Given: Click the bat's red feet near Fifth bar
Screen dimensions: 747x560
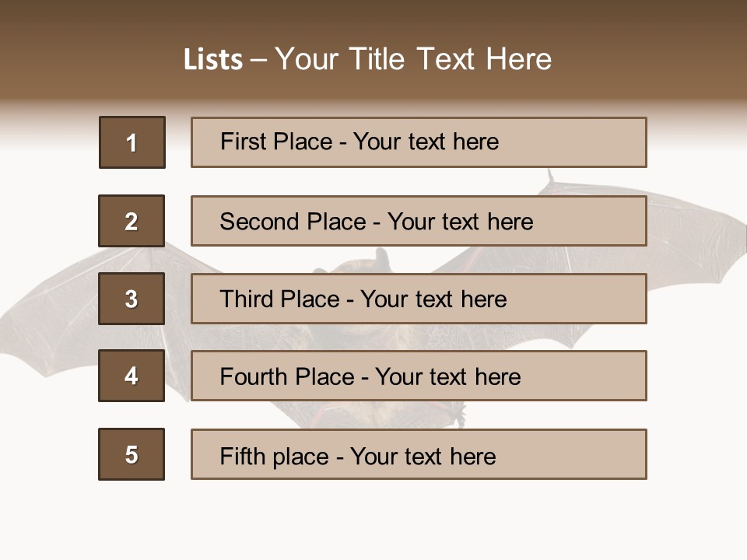Looking at the screenshot, I should pyautogui.click(x=451, y=415).
